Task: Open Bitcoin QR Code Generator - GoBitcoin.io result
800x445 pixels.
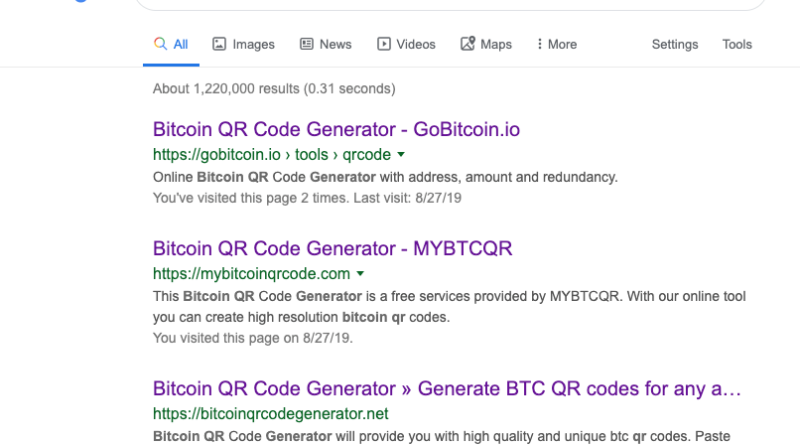Action: 336,130
